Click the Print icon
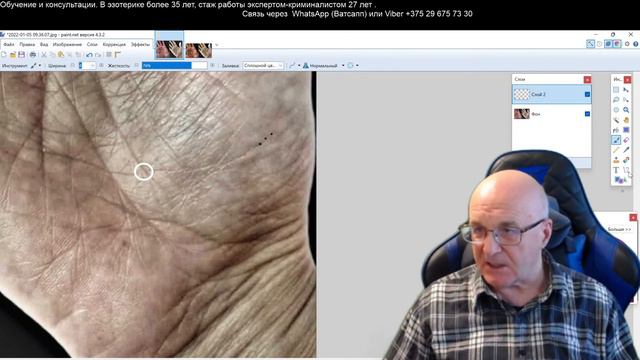 click(33, 54)
